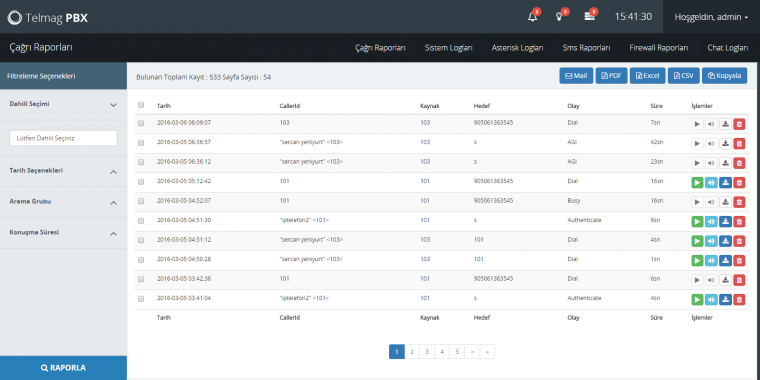760x380 pixels.
Task: Open the Çağrı Raporları tab
Action: (380, 48)
